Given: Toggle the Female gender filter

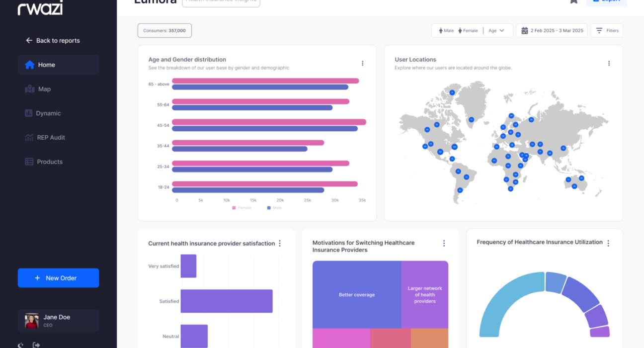Looking at the screenshot, I should (x=468, y=31).
